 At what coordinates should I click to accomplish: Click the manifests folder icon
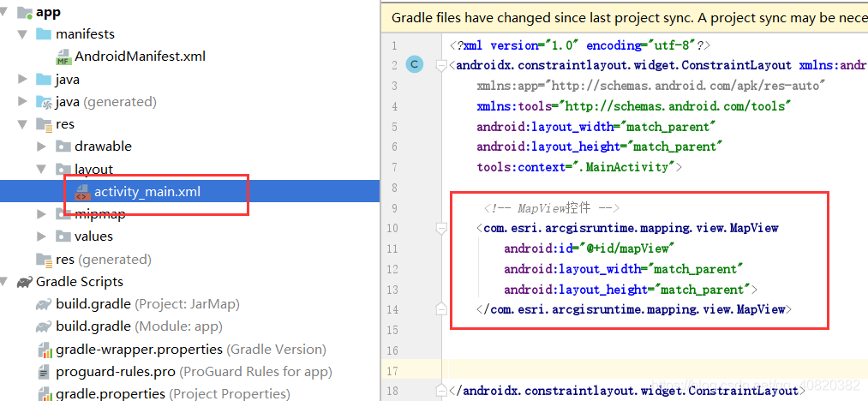coord(44,34)
